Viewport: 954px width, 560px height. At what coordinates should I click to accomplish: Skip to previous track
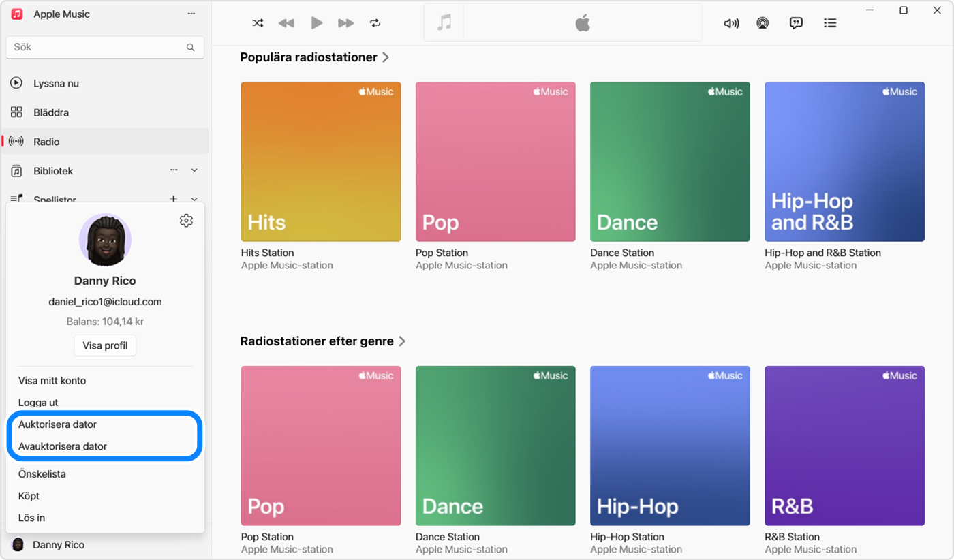(x=286, y=23)
